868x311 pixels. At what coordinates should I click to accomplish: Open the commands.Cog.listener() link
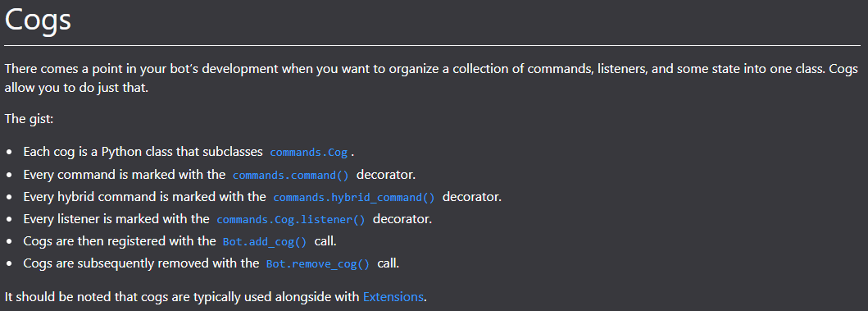[x=291, y=220]
